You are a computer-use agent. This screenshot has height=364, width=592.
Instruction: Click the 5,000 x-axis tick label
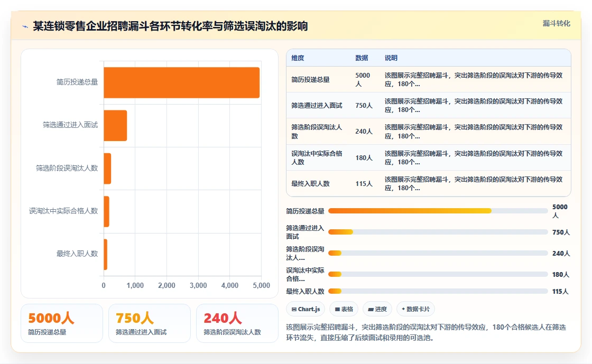(261, 285)
